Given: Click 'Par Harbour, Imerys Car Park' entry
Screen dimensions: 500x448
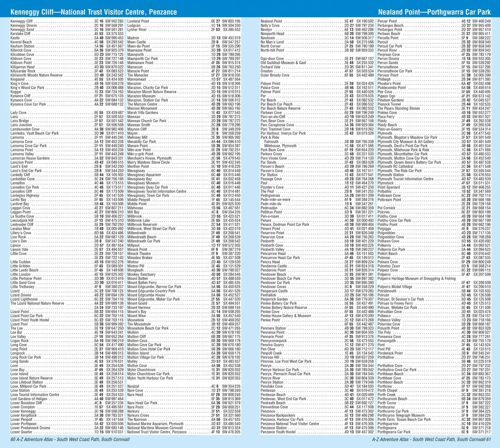Looking at the screenshot, I should pos(317,133).
